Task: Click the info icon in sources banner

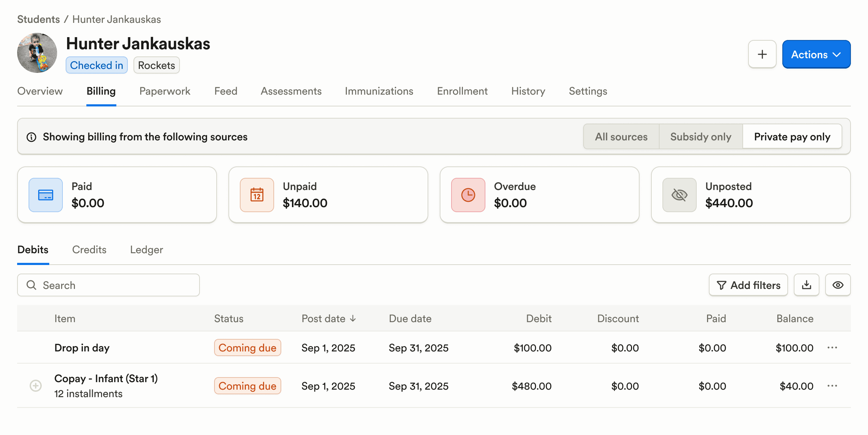Action: coord(31,137)
